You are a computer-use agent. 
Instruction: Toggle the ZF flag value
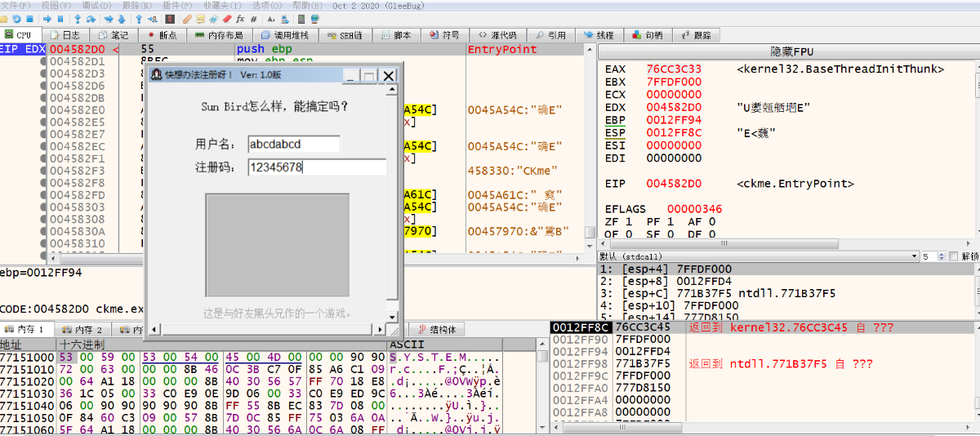click(630, 221)
